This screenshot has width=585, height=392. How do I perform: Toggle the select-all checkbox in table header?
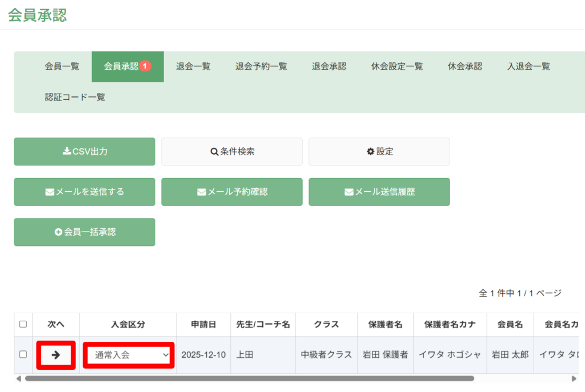pyautogui.click(x=23, y=324)
